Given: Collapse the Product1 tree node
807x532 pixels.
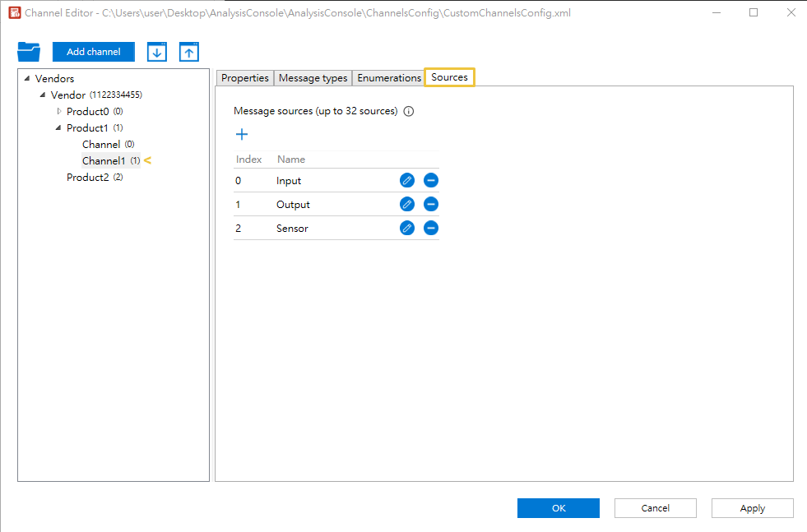Looking at the screenshot, I should (x=58, y=127).
